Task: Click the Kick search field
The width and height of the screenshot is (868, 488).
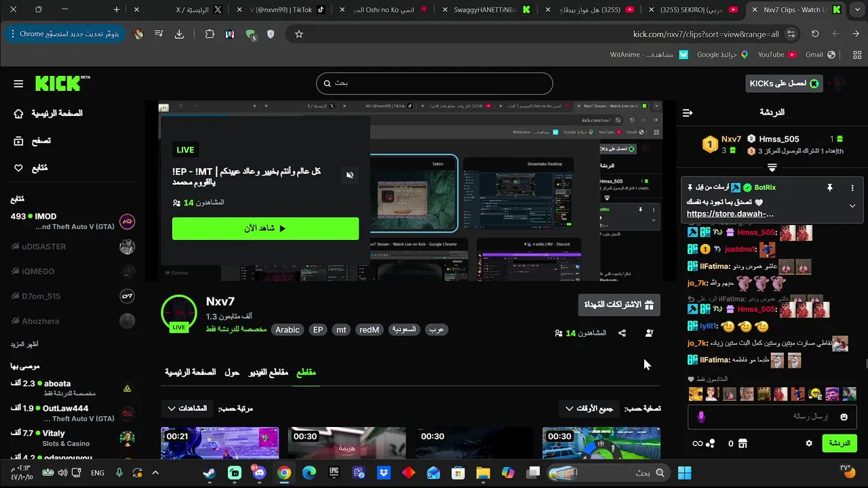Action: (435, 83)
